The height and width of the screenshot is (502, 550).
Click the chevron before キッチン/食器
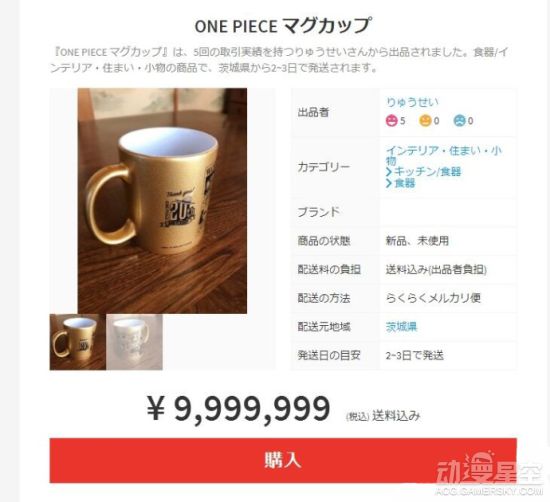click(x=389, y=172)
